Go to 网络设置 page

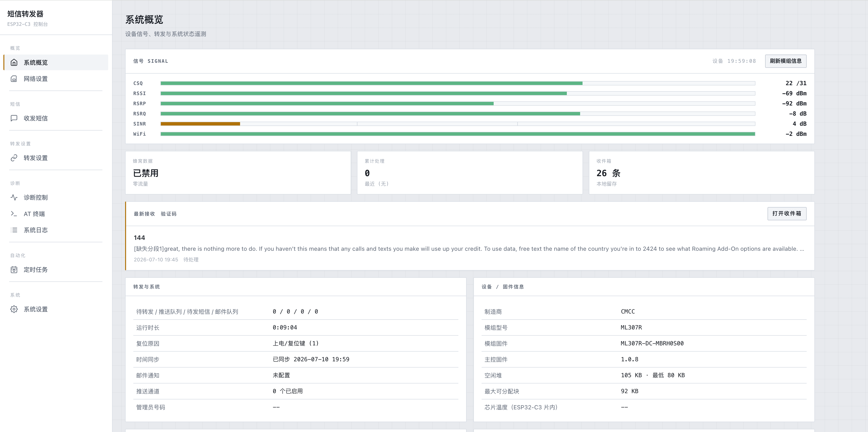click(x=56, y=79)
